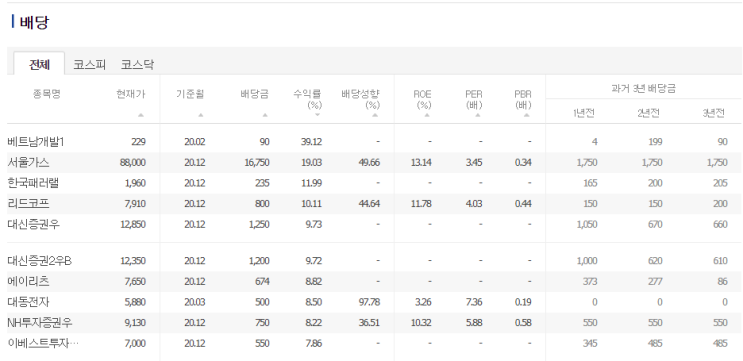Screen dimensions: 743x361
Task: Open stock 한국패러랠
Action: click(x=33, y=183)
